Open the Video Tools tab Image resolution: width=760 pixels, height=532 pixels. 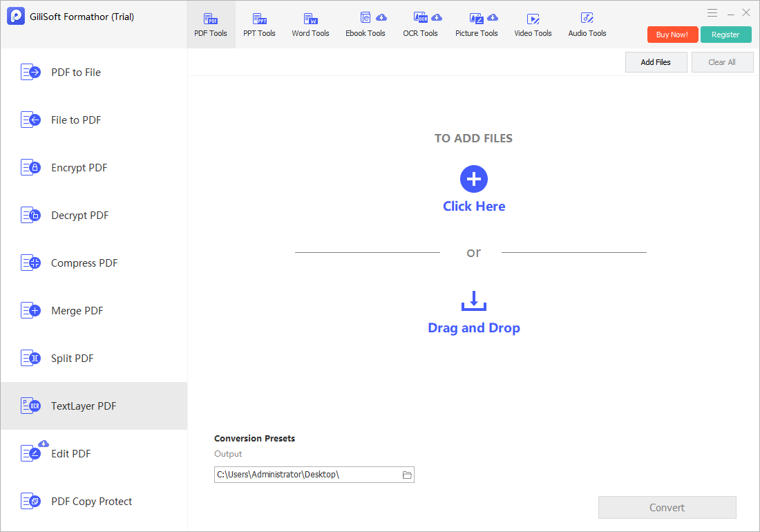[533, 25]
